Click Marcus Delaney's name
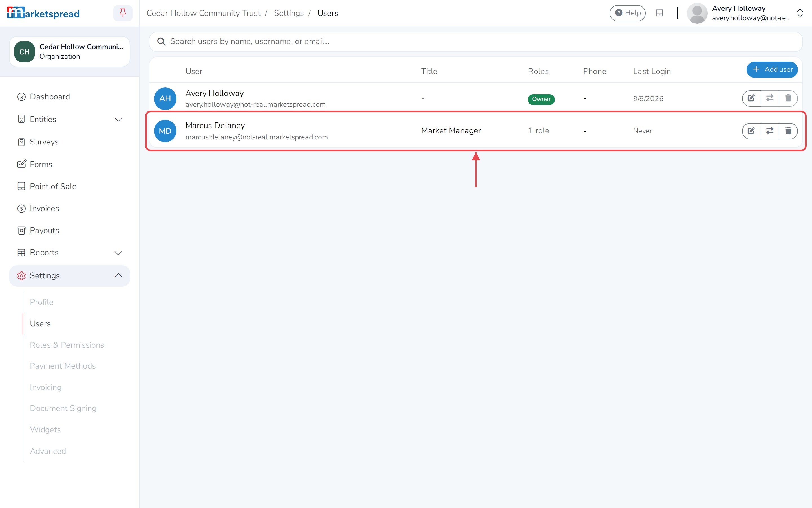The width and height of the screenshot is (812, 508). (x=215, y=125)
